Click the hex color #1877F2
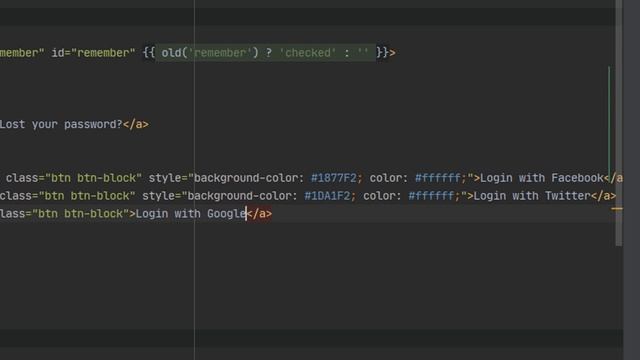The height and width of the screenshot is (360, 640). (333, 178)
